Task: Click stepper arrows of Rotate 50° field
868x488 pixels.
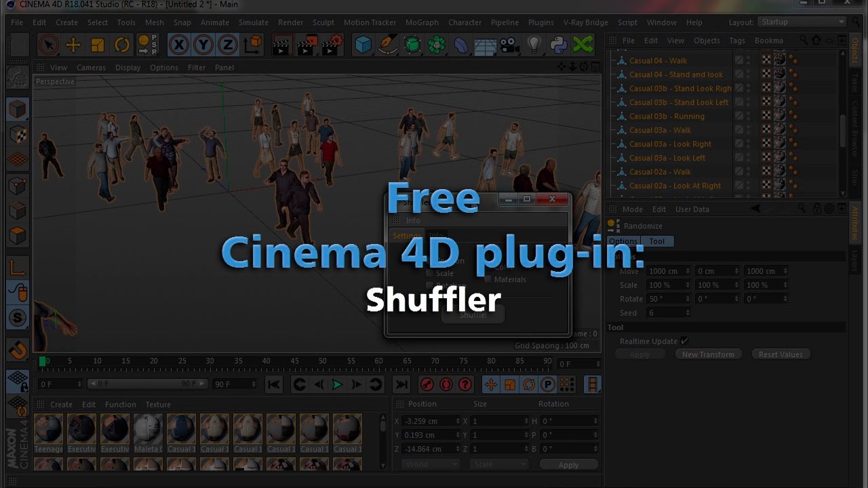Action: pos(688,299)
